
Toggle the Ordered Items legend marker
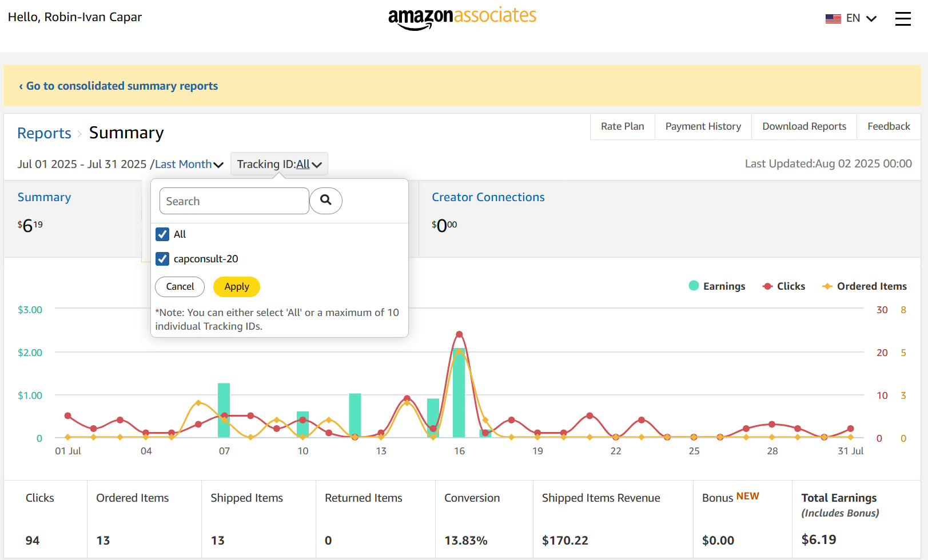[x=827, y=286]
